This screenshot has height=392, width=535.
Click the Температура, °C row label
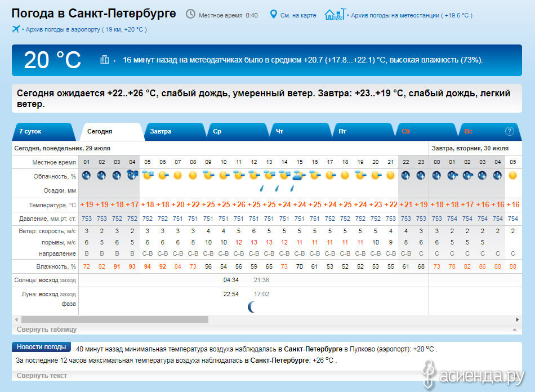click(x=52, y=205)
